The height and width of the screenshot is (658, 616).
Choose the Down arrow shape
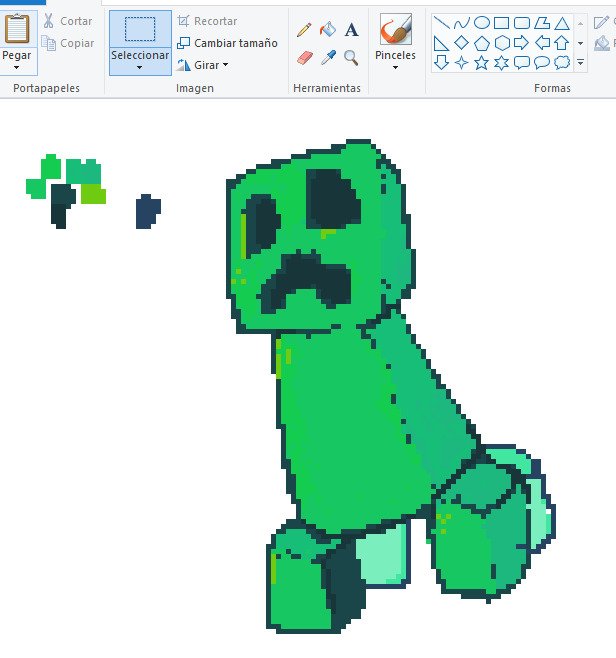pyautogui.click(x=441, y=63)
